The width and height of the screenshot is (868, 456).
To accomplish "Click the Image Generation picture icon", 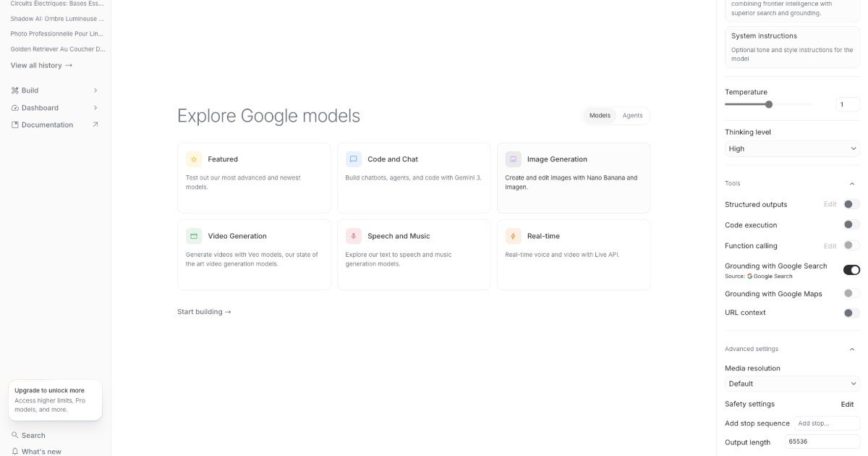I will click(514, 159).
